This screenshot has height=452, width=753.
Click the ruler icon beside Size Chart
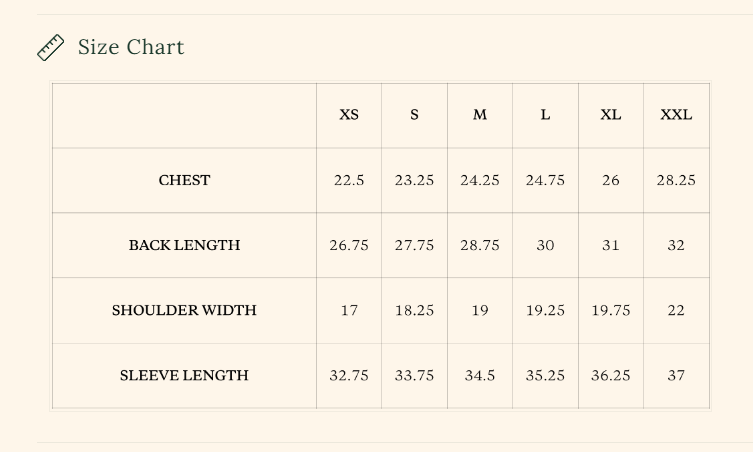click(50, 48)
